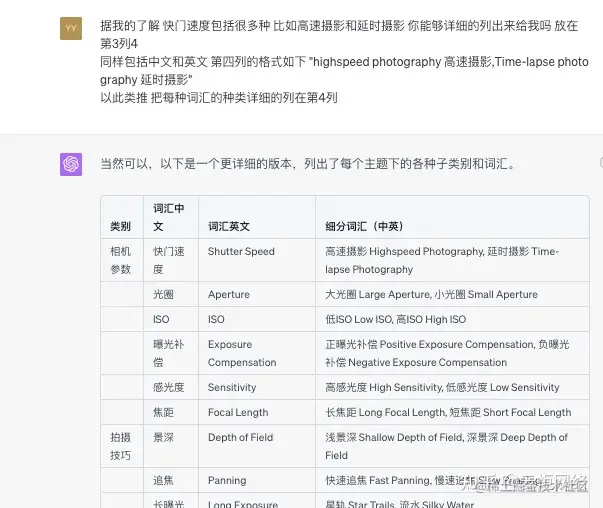
Task: Click the YY user avatar
Action: click(71, 28)
